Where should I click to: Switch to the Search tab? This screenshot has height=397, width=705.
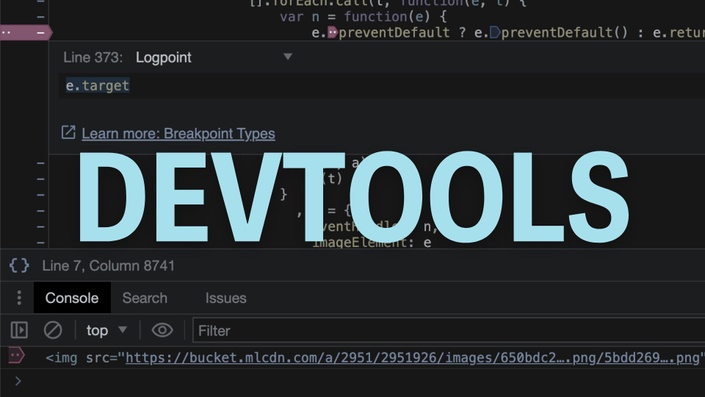coord(145,298)
